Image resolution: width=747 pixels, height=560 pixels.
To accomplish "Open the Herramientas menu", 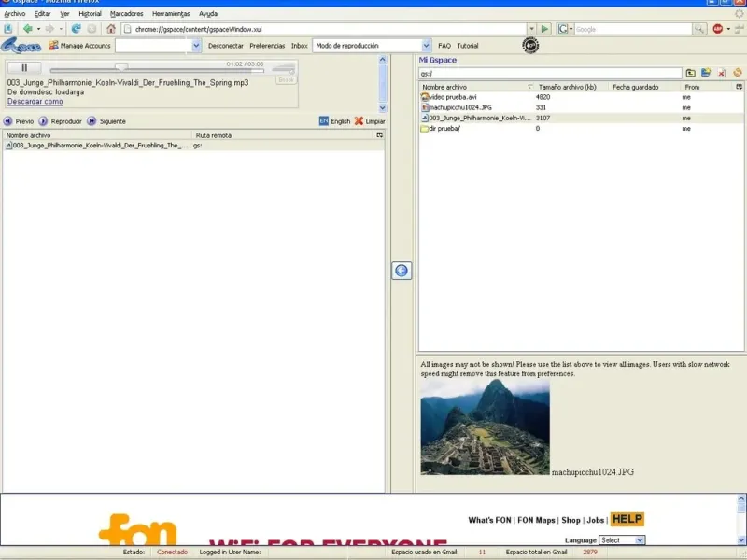I will (x=171, y=14).
